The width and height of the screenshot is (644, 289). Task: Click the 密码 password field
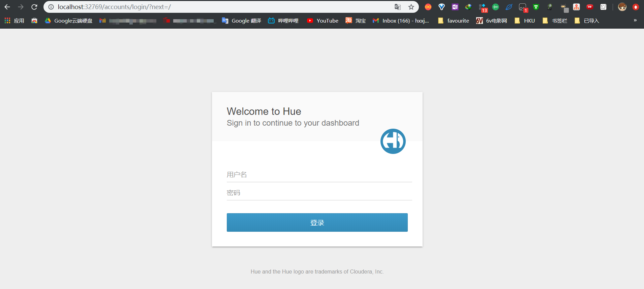tap(319, 193)
